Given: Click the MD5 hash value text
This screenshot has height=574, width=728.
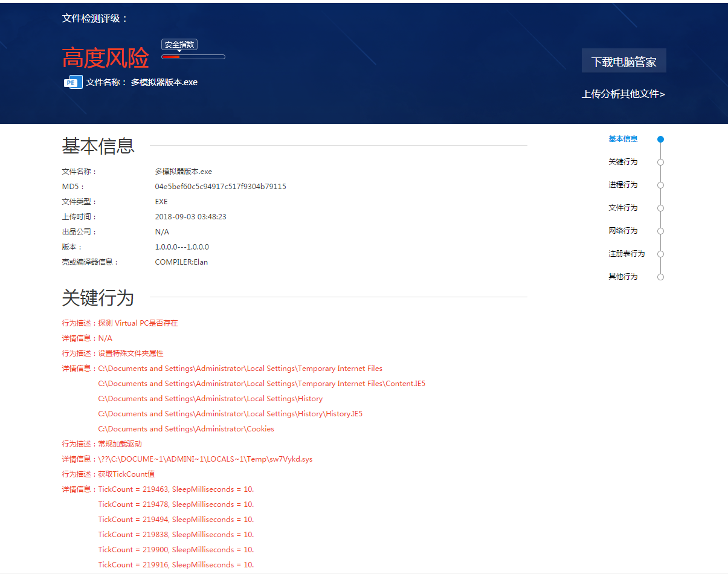Looking at the screenshot, I should [221, 187].
